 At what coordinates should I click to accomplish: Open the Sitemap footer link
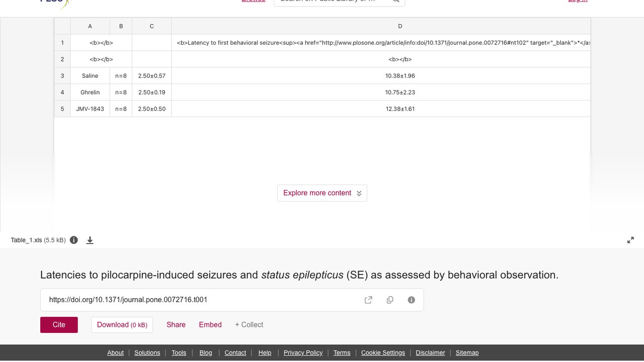(x=467, y=352)
